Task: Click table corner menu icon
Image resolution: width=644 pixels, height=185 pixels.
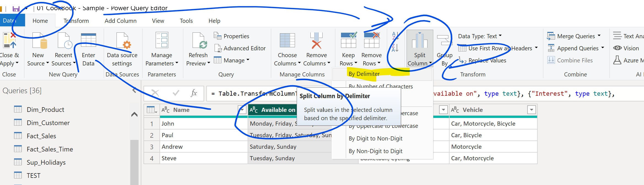Action: tap(152, 110)
